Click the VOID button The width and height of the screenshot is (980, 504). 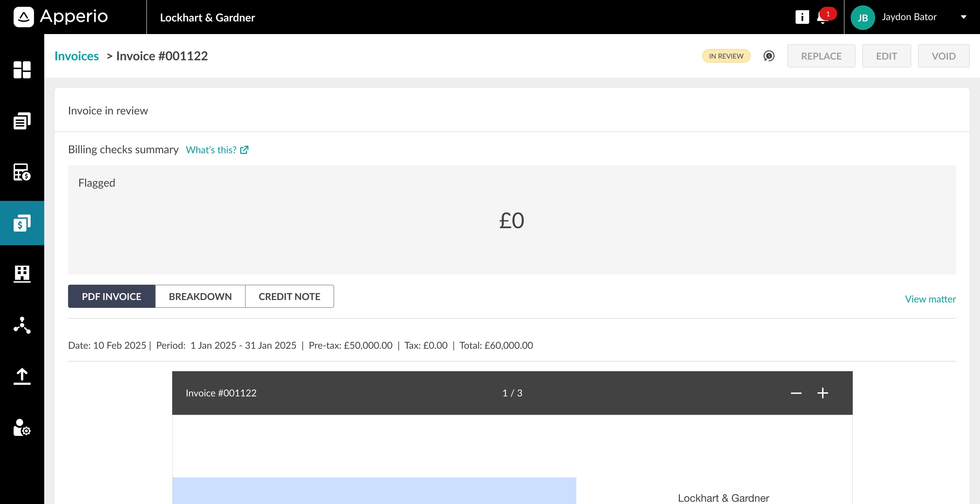tap(944, 56)
